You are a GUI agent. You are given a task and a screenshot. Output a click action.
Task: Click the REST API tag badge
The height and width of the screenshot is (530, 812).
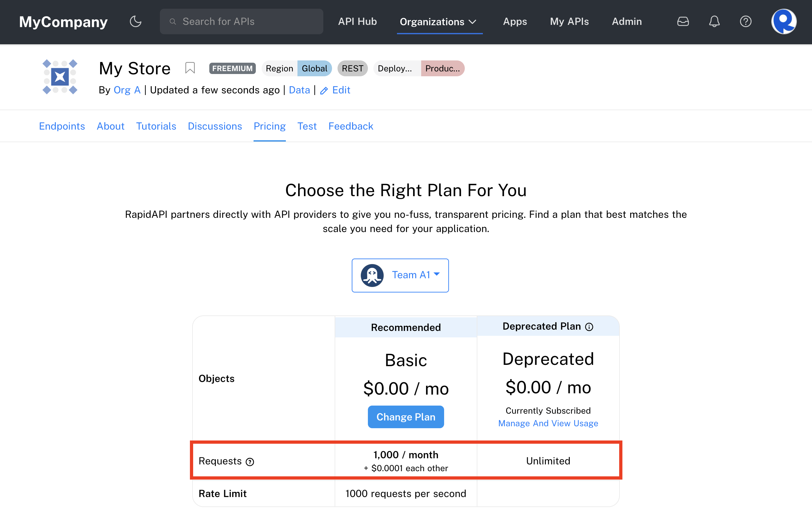coord(352,68)
